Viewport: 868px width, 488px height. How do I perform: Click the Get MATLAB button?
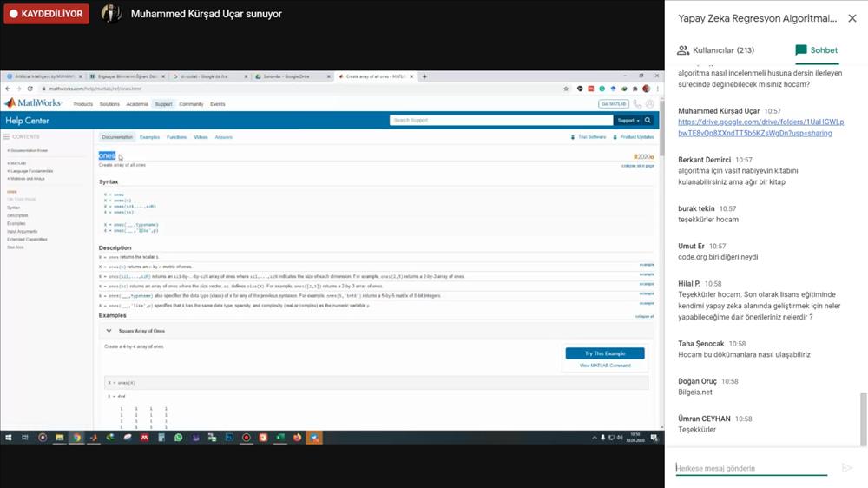tap(614, 104)
